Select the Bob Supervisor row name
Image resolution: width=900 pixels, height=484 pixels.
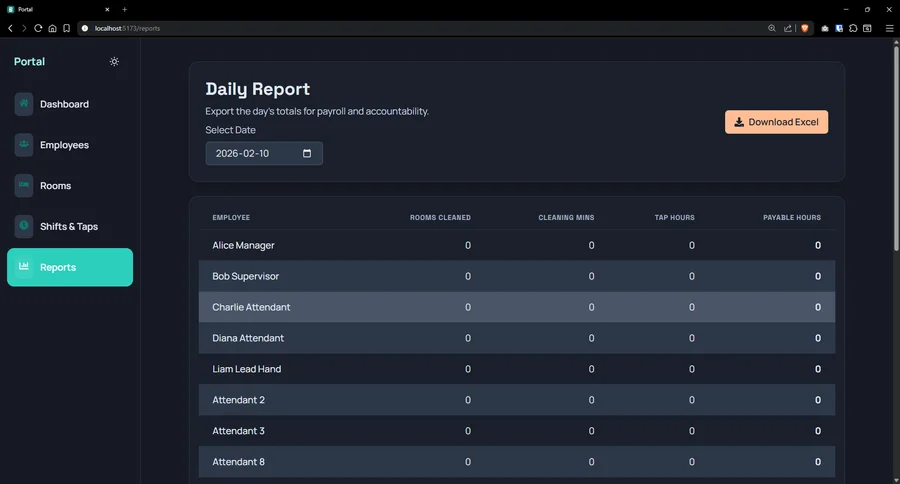click(x=246, y=276)
